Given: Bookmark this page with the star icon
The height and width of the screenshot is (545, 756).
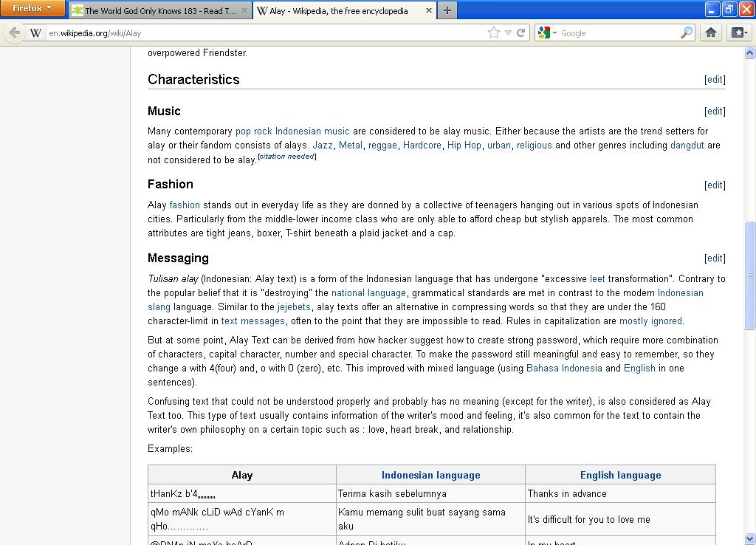Looking at the screenshot, I should [x=494, y=32].
